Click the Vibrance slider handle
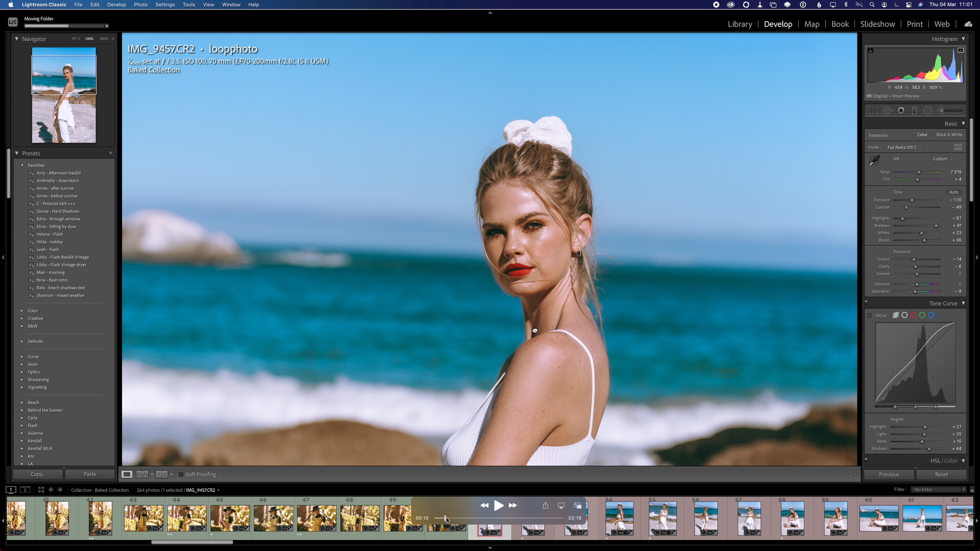 [x=917, y=284]
